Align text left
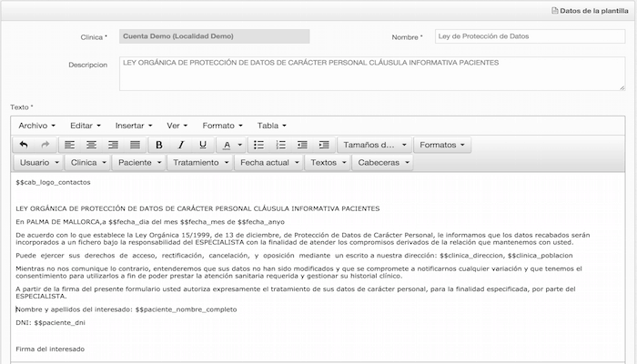637x364 pixels. (70, 145)
